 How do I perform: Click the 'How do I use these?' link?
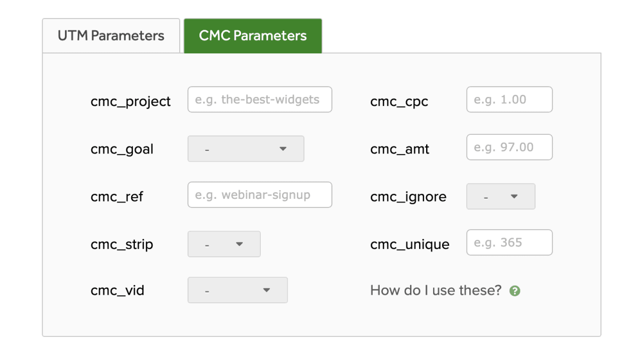[436, 290]
